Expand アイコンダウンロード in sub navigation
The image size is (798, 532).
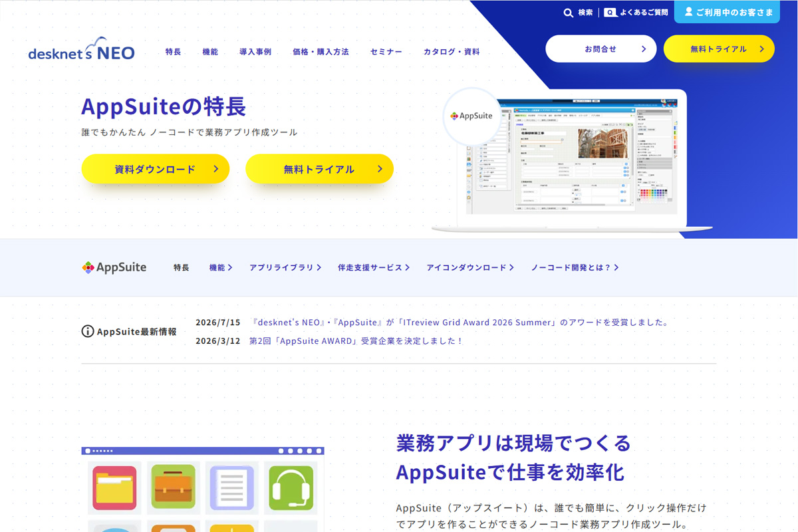pyautogui.click(x=470, y=267)
